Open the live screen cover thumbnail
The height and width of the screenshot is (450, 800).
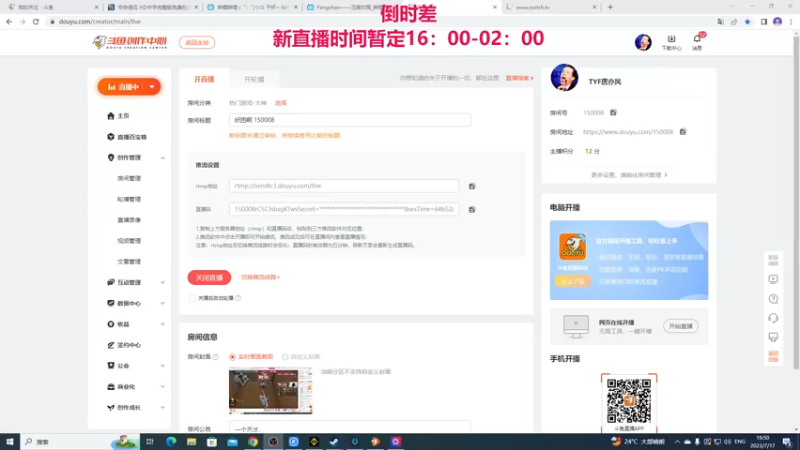(270, 390)
